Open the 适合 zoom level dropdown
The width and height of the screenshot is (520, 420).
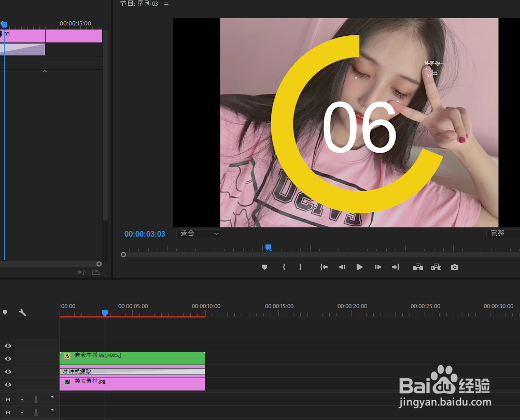[x=199, y=234]
